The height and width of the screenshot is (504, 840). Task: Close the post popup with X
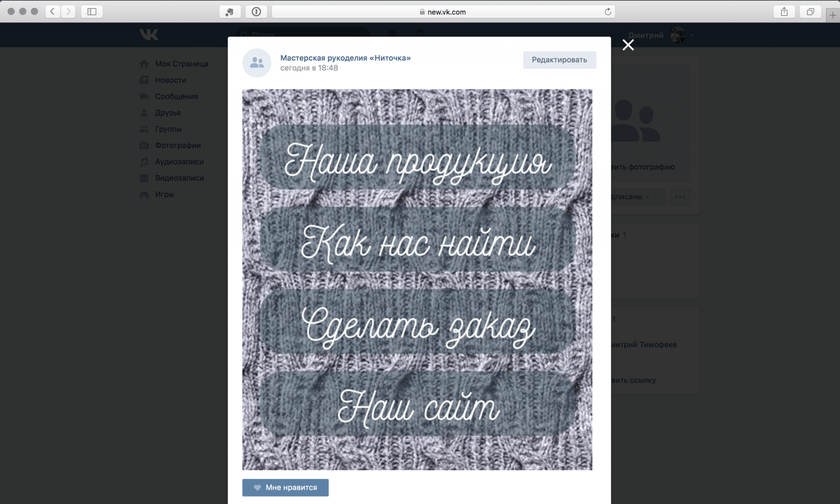[628, 45]
